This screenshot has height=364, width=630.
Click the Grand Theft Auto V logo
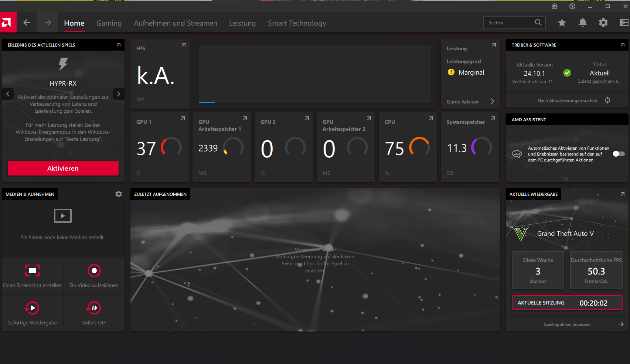point(521,234)
